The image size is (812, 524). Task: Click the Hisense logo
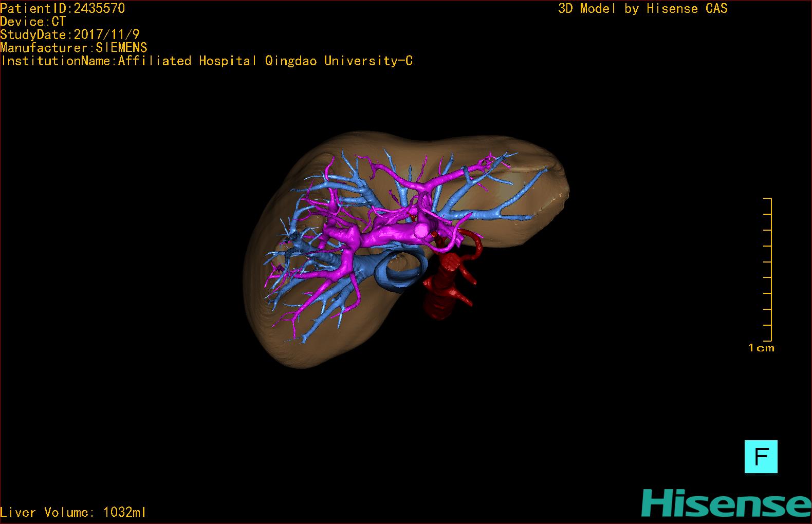tap(726, 503)
